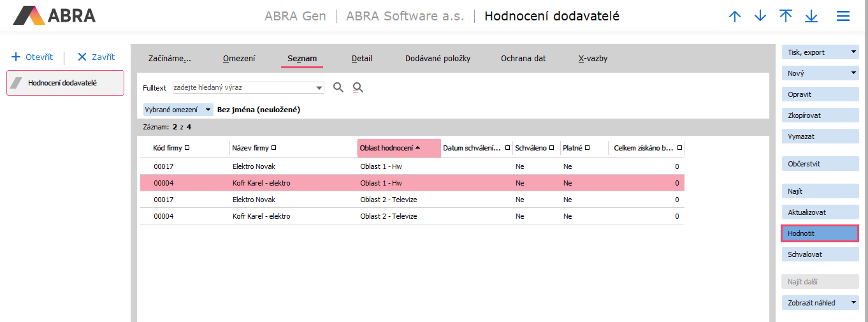Open the hamburger main menu
Image resolution: width=868 pixels, height=322 pixels.
point(843,17)
